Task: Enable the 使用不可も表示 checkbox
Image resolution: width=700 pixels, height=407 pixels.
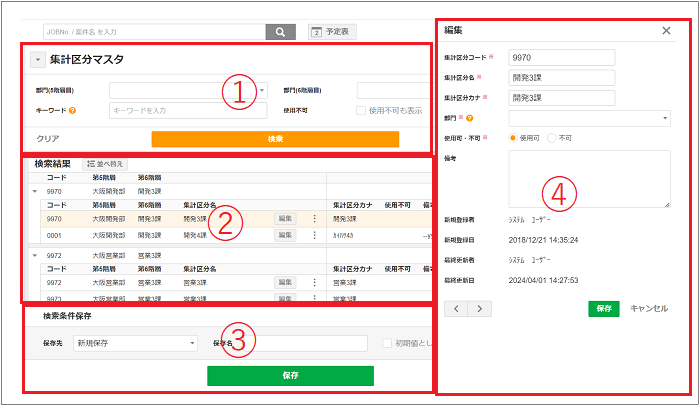Action: (x=362, y=110)
